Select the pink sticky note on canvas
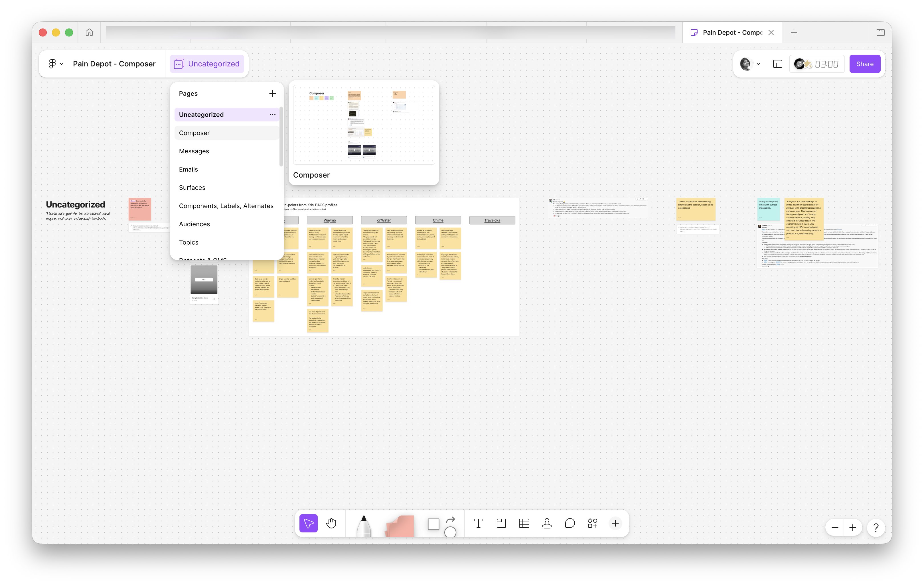 (x=140, y=209)
